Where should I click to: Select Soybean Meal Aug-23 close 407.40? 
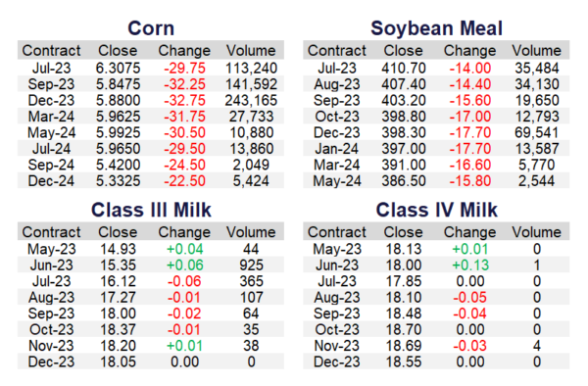pyautogui.click(x=404, y=84)
